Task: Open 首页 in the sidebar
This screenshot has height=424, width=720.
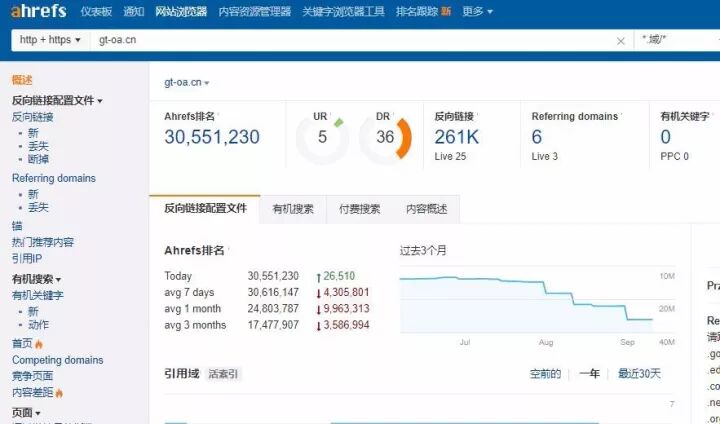Action: 22,344
